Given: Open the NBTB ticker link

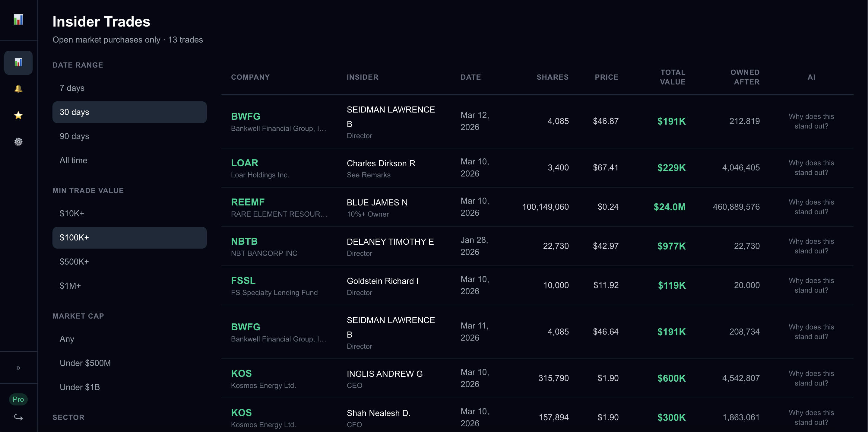Looking at the screenshot, I should pyautogui.click(x=244, y=241).
